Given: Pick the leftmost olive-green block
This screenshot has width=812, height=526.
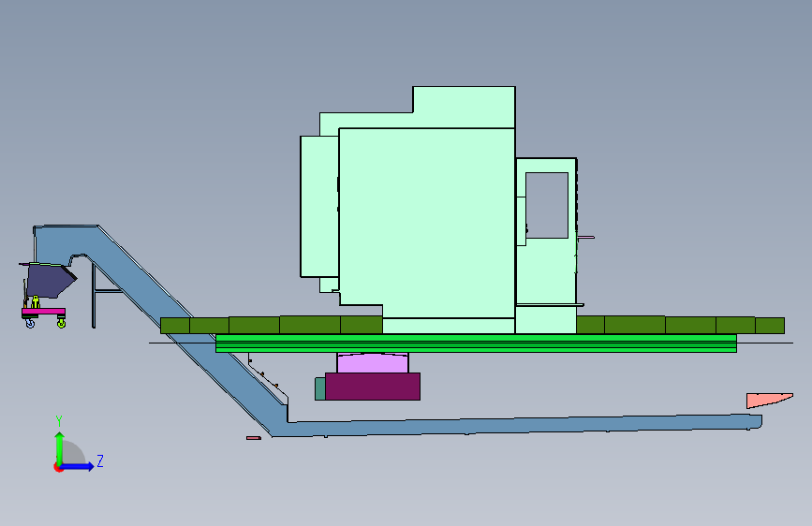Looking at the screenshot, I should click(x=175, y=326).
